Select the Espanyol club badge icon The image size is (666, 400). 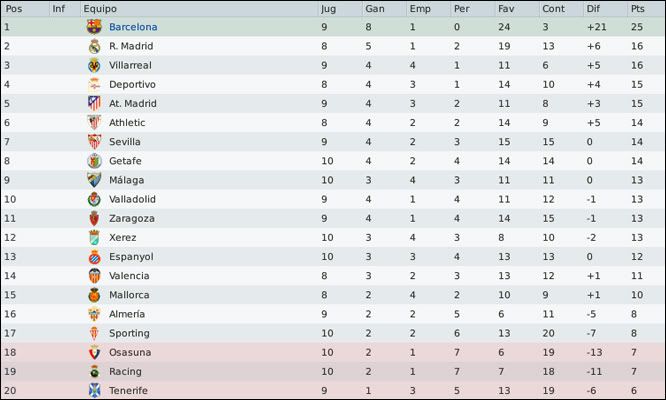[x=94, y=256]
